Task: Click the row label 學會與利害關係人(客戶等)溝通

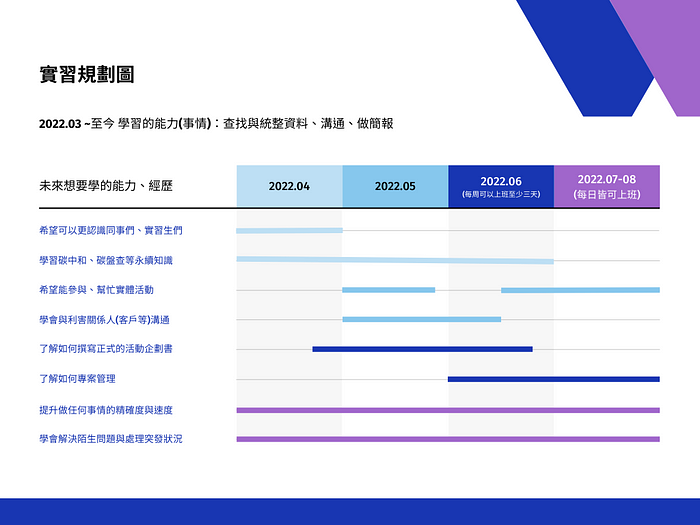Action: 104,320
